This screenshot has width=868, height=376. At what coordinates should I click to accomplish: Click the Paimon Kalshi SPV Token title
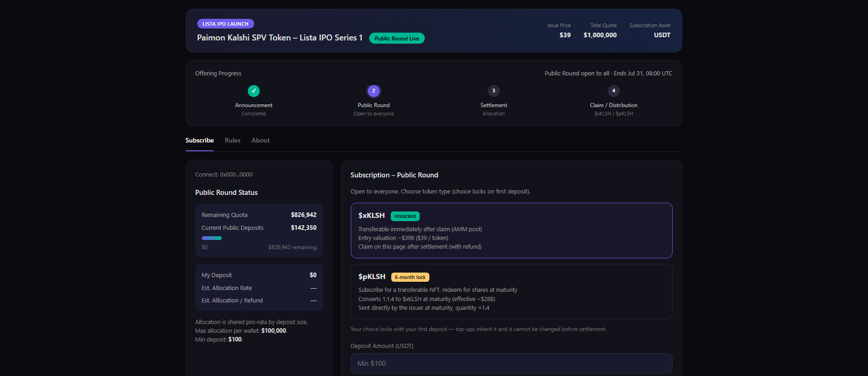click(x=280, y=38)
